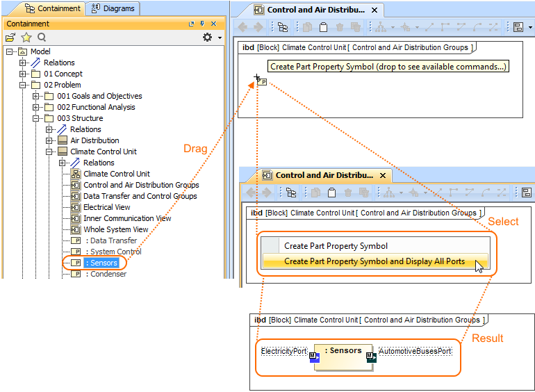The image size is (535, 392).
Task: Collapse the Model root node
Action: pyautogui.click(x=10, y=51)
